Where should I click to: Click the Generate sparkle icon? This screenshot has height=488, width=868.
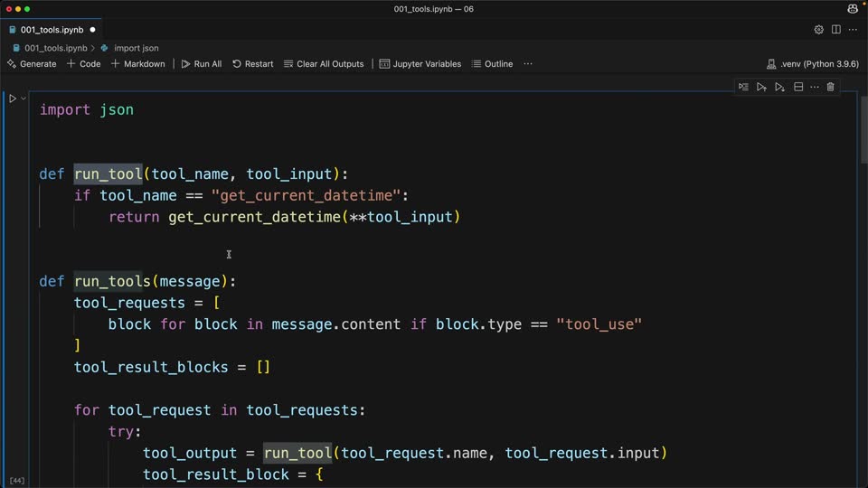coord(12,64)
